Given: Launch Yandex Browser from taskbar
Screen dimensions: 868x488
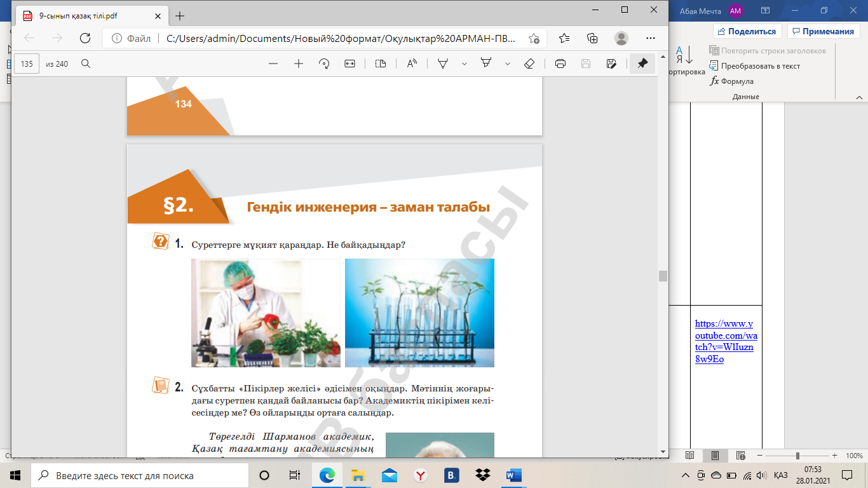Looking at the screenshot, I should pyautogui.click(x=420, y=475).
